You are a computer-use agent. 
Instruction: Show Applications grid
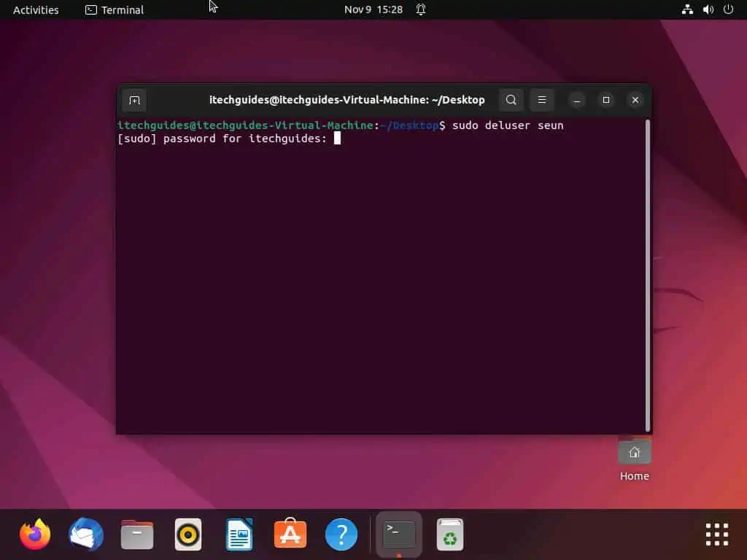tap(717, 534)
